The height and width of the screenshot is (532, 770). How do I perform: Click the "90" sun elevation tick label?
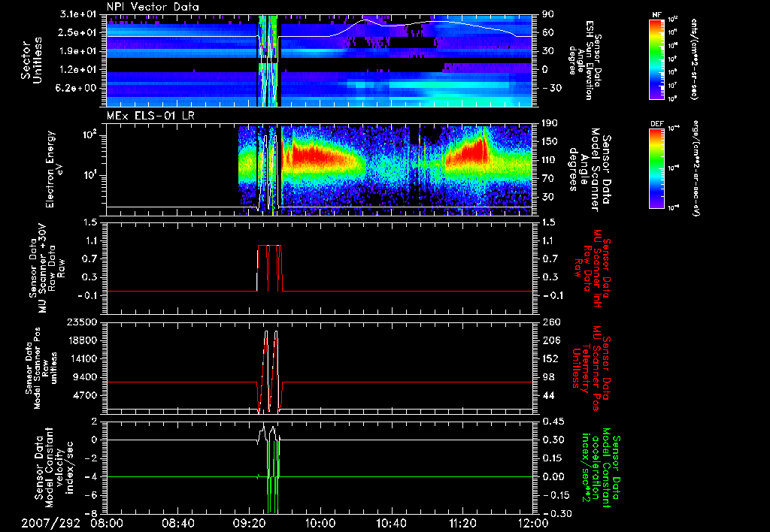548,14
